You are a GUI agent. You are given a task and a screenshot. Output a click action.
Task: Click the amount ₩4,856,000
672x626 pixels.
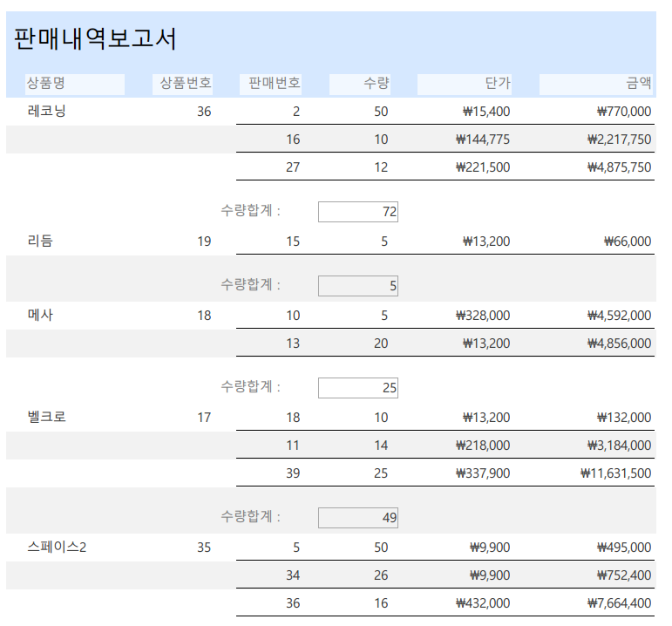(620, 344)
